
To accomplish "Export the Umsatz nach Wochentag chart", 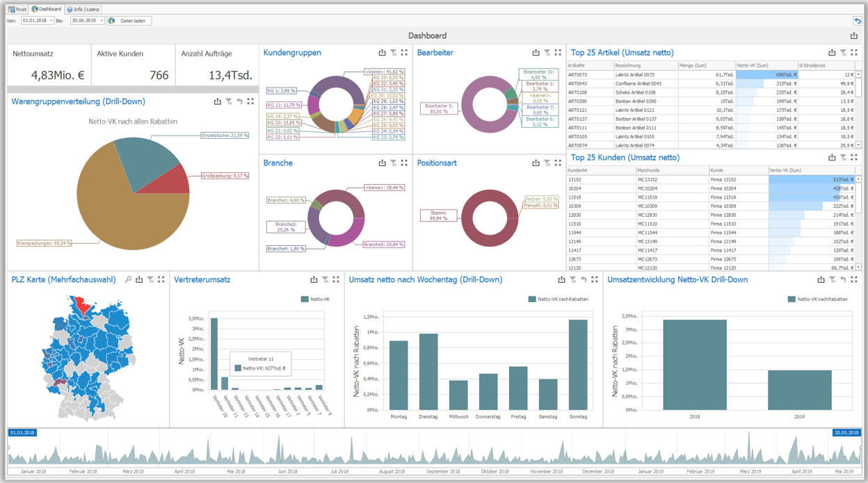I will pyautogui.click(x=561, y=280).
